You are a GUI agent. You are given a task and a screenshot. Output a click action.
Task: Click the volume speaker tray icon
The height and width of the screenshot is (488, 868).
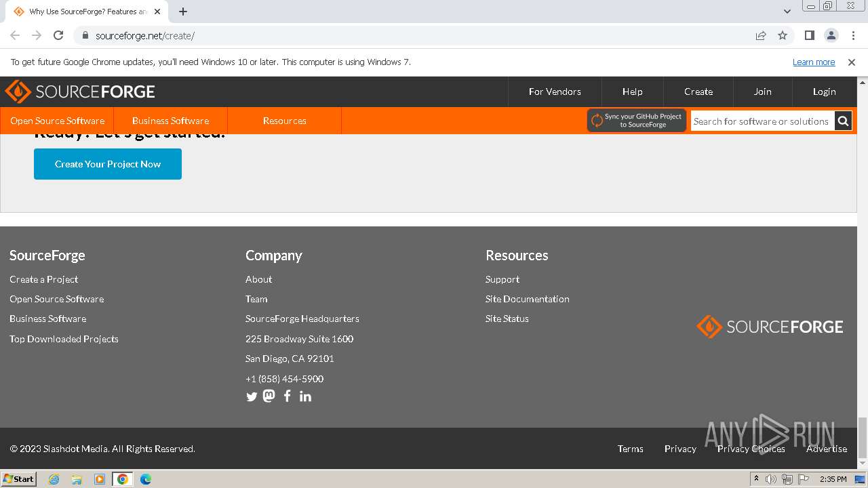click(x=771, y=479)
